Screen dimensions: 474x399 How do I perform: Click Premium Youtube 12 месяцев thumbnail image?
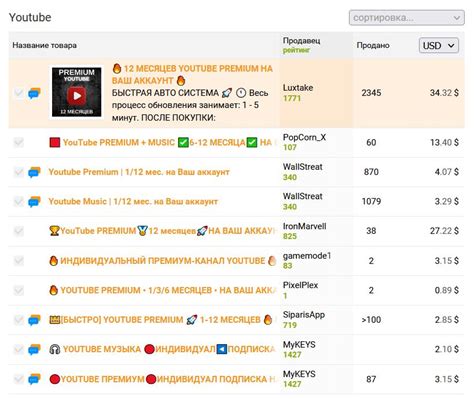[x=76, y=92]
